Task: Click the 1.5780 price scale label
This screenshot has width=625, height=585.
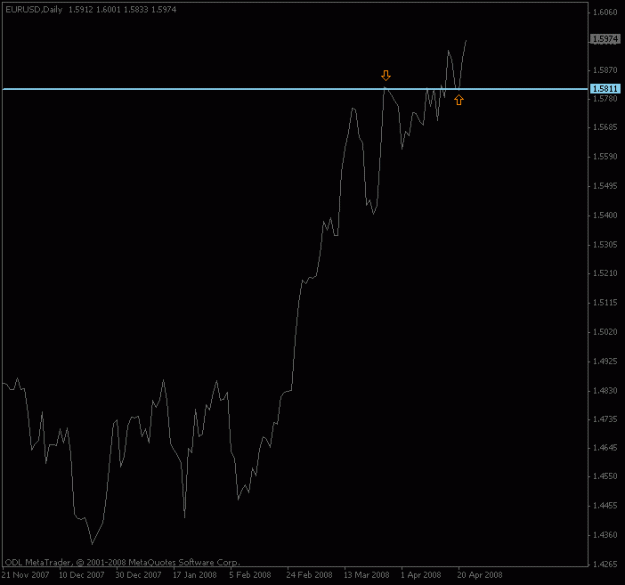Action: [x=605, y=99]
